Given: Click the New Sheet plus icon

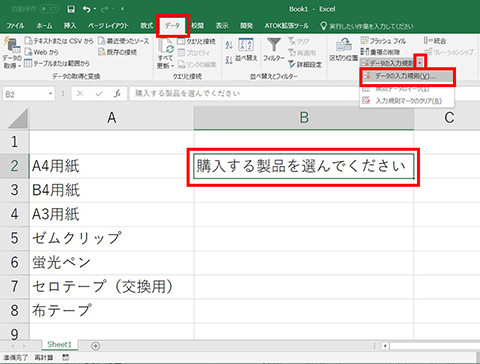Looking at the screenshot, I should tap(95, 346).
